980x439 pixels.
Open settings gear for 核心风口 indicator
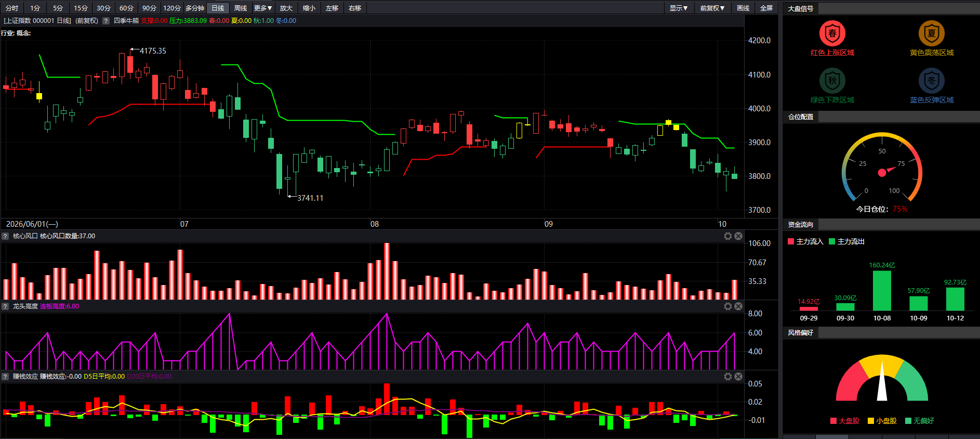pos(728,236)
